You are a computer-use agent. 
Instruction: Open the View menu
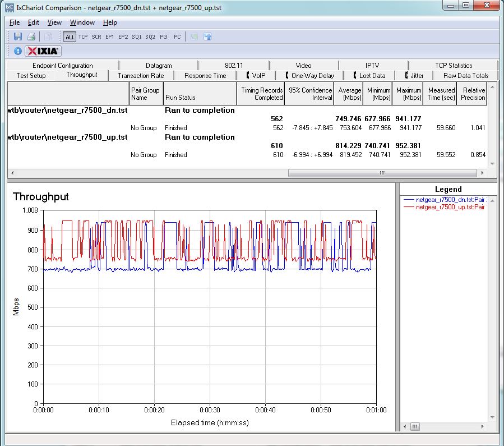54,22
